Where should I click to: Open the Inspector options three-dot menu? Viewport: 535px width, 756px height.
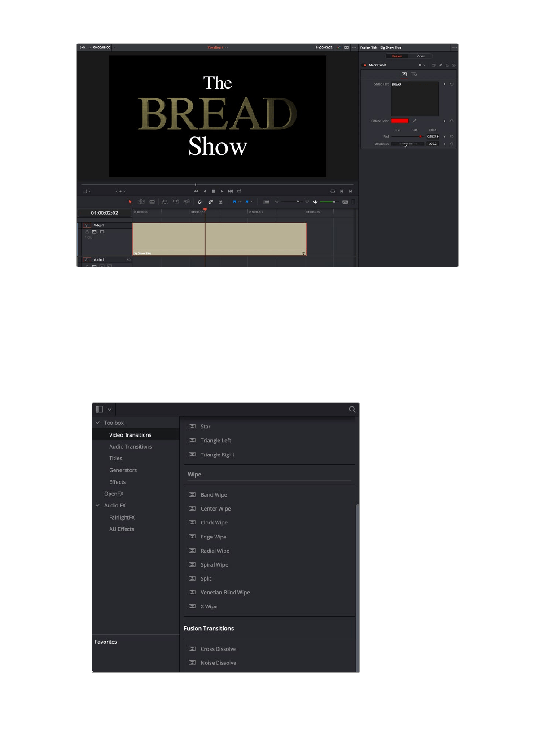coord(454,48)
